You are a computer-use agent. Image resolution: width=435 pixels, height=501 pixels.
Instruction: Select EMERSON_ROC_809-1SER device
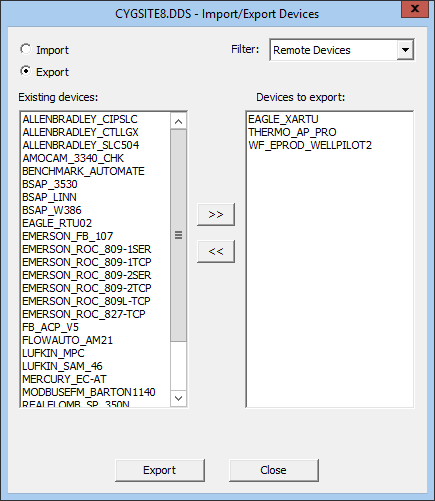tap(96, 249)
